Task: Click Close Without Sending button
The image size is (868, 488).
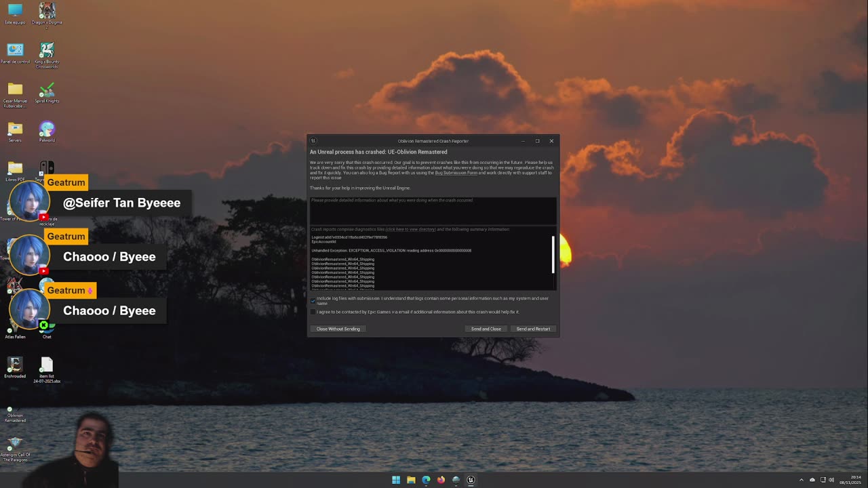Action: [338, 329]
